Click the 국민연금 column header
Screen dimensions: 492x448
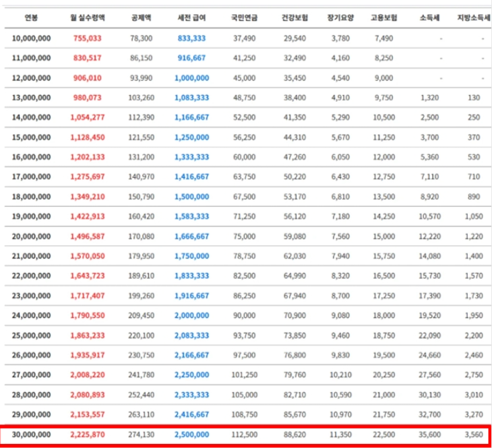coord(245,18)
